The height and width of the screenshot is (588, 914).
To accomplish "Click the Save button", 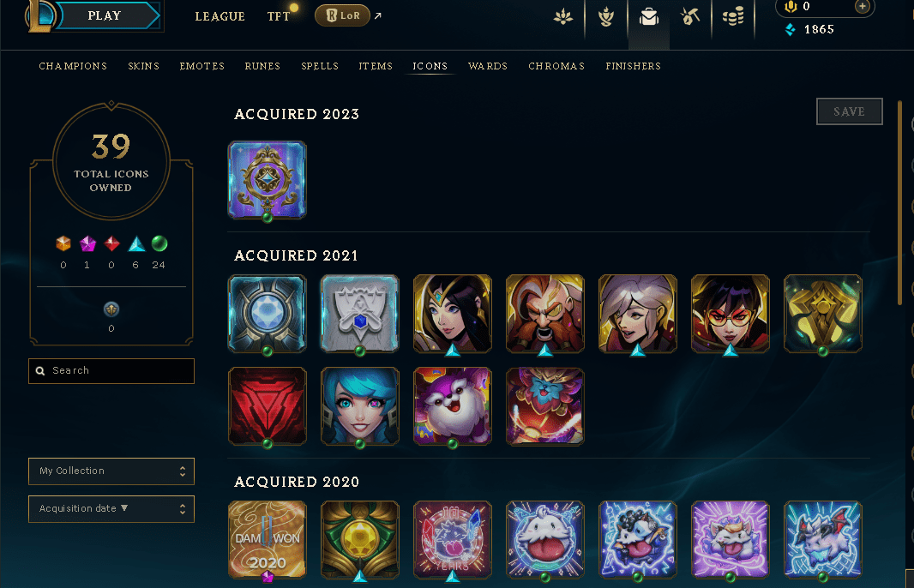I will 850,111.
